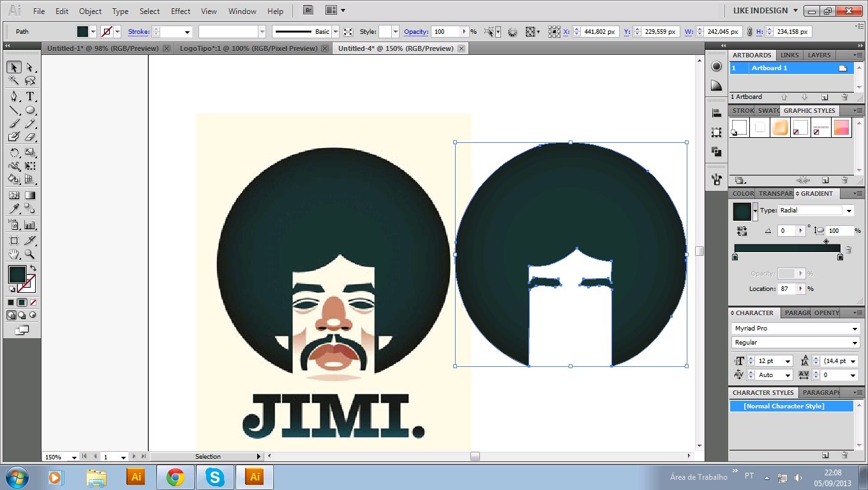The height and width of the screenshot is (490, 868).
Task: Create a new artboard
Action: click(x=825, y=97)
